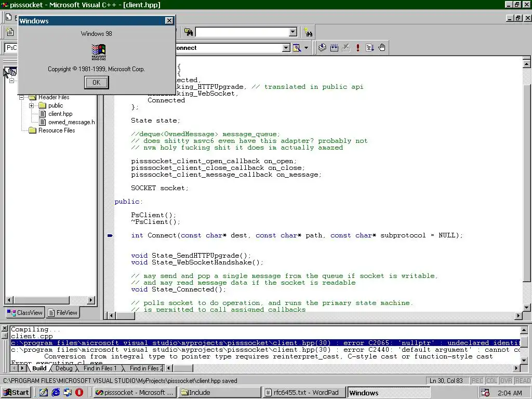Click output pane scrollbar up arrow
532x399 pixels.
[x=524, y=330]
